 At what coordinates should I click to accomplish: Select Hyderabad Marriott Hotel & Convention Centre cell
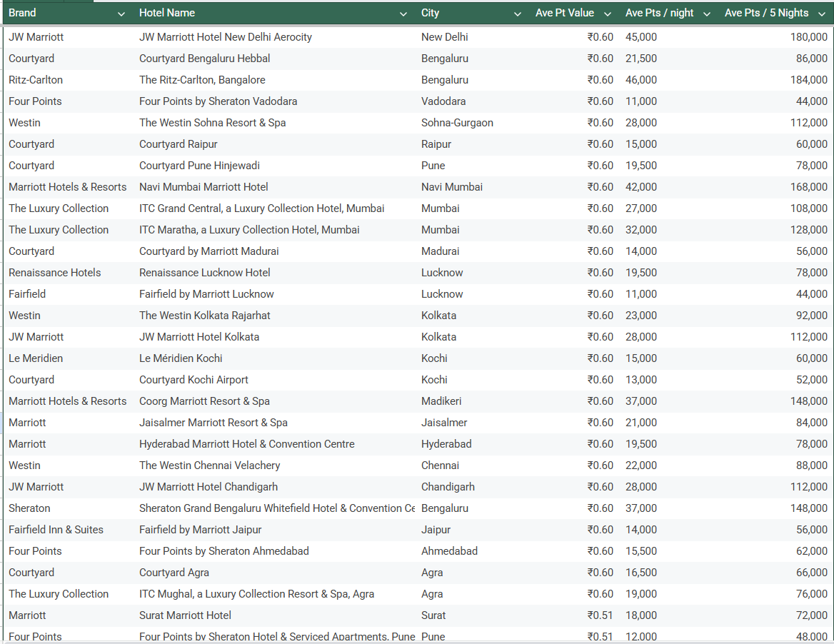point(274,444)
